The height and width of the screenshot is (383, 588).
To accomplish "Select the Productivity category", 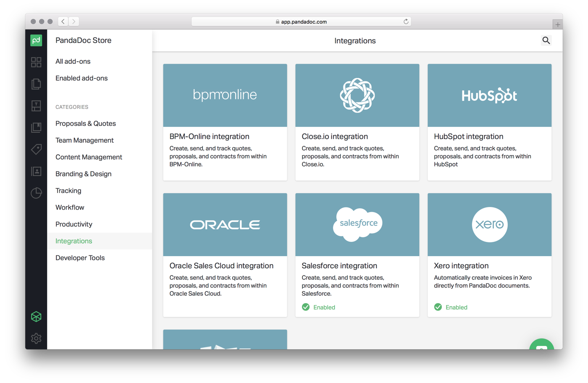I will pyautogui.click(x=74, y=224).
